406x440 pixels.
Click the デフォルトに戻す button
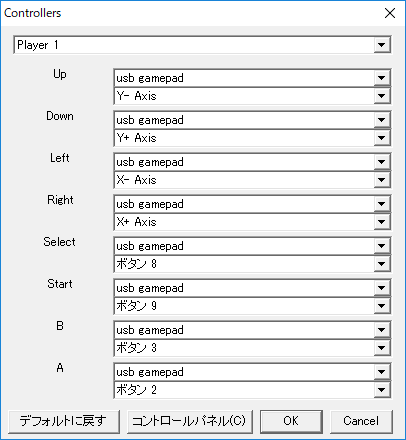[x=63, y=421]
